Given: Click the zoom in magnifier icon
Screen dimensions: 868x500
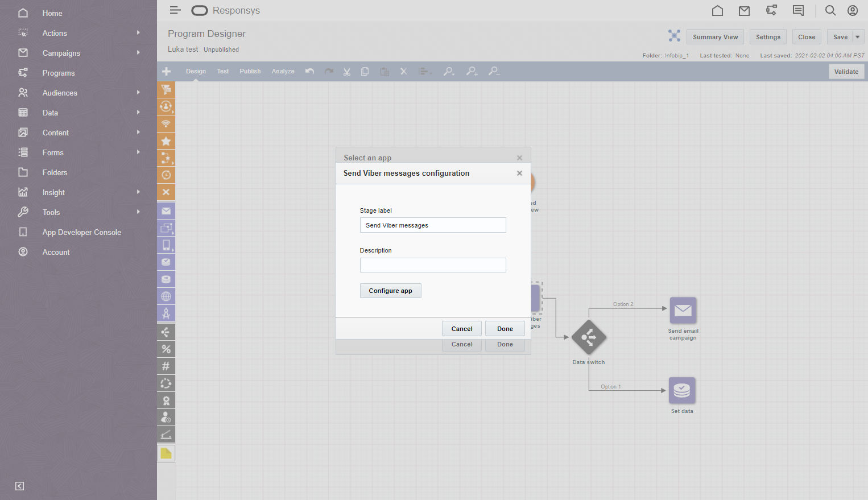Looking at the screenshot, I should [x=472, y=72].
